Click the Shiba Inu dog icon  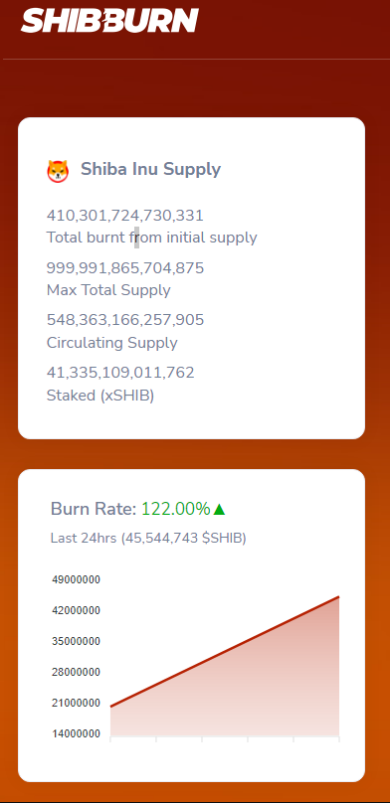[58, 171]
